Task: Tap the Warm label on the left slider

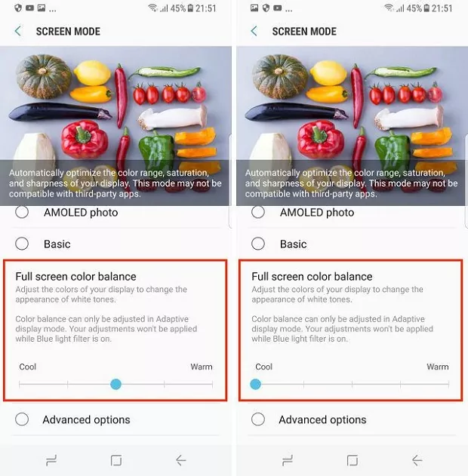Action: point(202,367)
